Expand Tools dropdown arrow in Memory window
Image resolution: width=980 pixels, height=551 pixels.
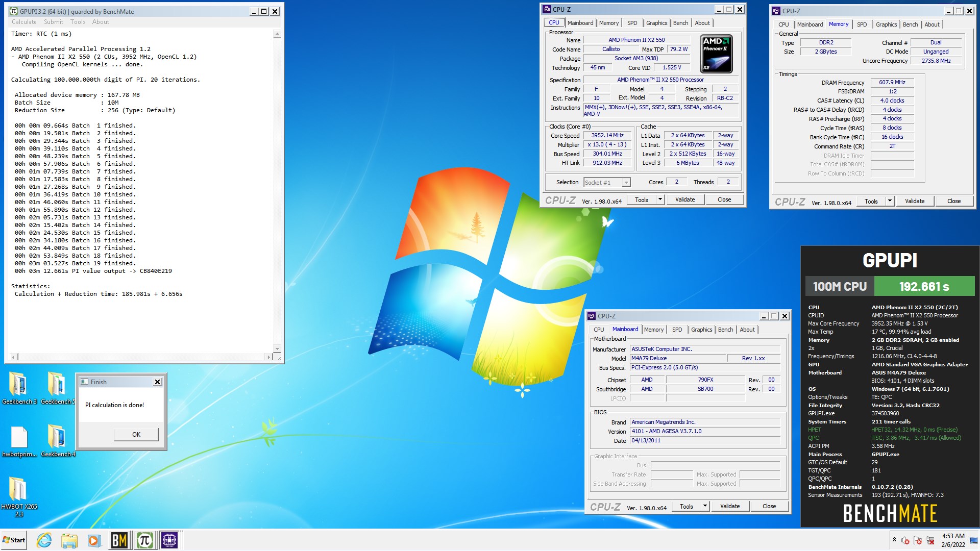point(890,201)
